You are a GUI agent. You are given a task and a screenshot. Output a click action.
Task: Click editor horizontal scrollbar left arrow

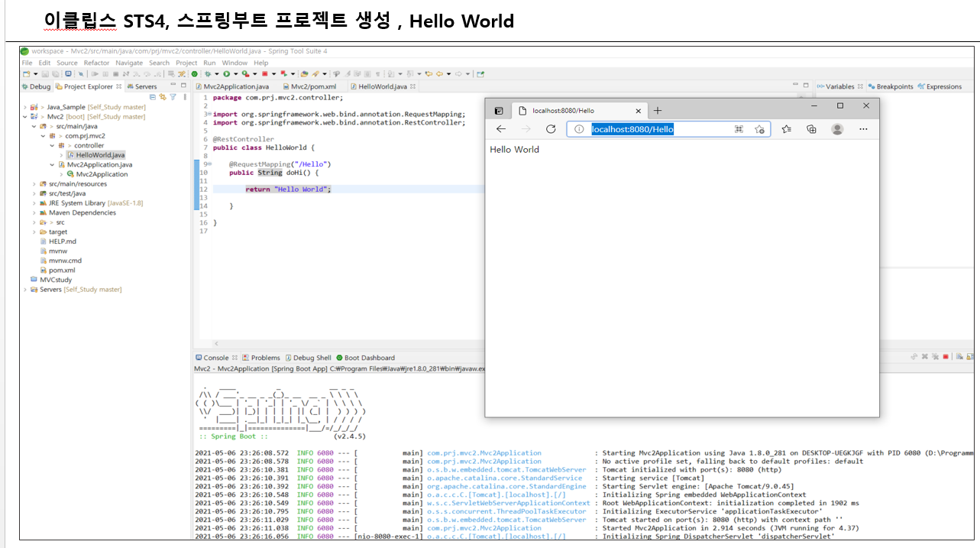[215, 343]
